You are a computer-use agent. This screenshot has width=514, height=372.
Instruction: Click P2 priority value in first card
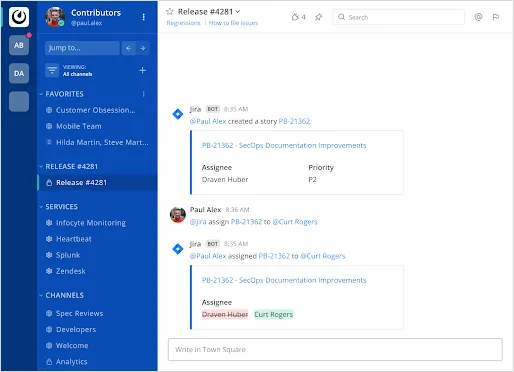[312, 180]
